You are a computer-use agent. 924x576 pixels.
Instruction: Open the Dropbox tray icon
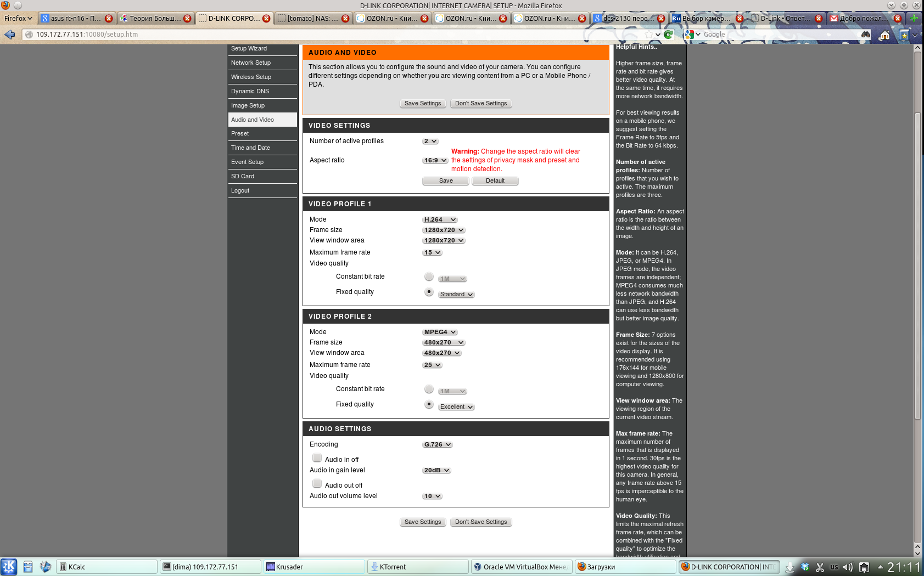805,567
